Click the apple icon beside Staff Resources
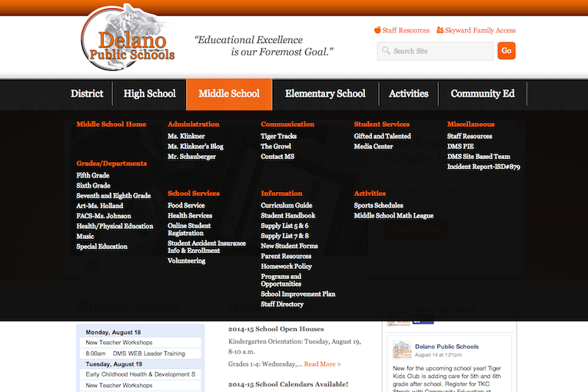Image resolution: width=588 pixels, height=392 pixels. (x=377, y=30)
